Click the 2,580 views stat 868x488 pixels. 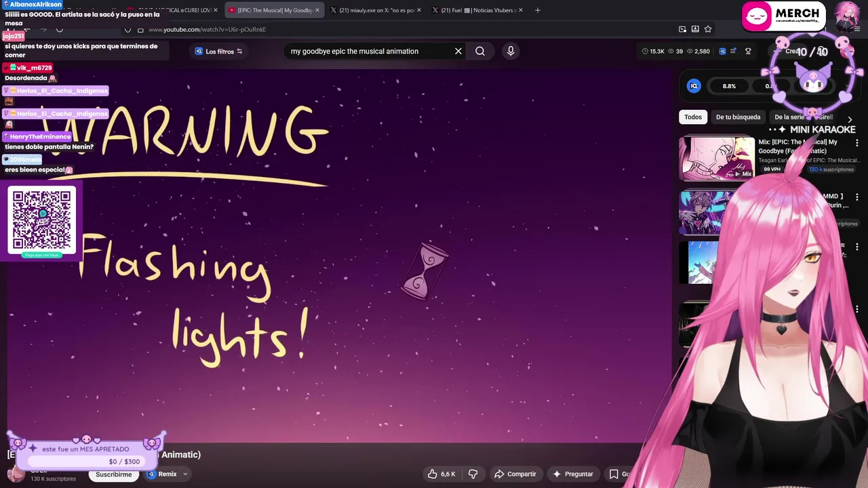(698, 52)
